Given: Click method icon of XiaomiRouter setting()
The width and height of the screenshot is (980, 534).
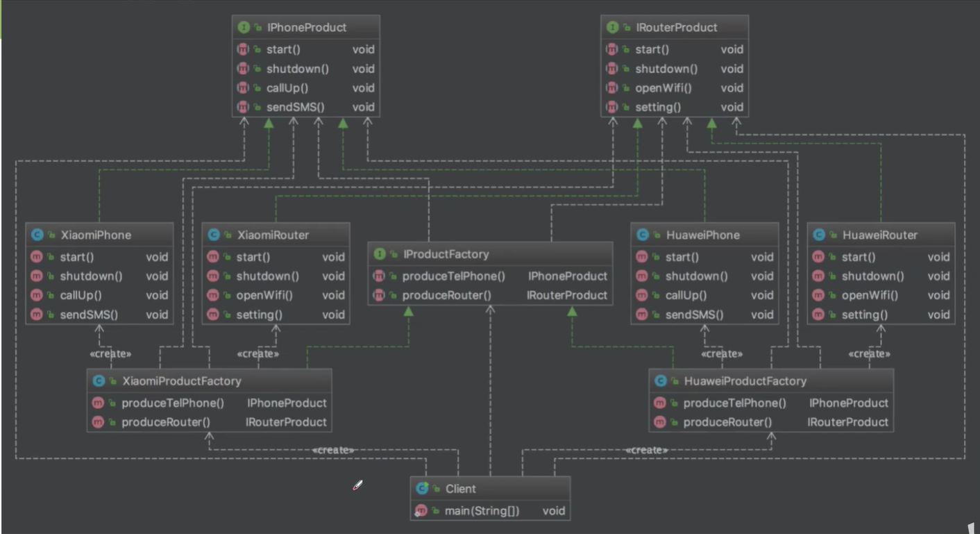Looking at the screenshot, I should pos(213,315).
